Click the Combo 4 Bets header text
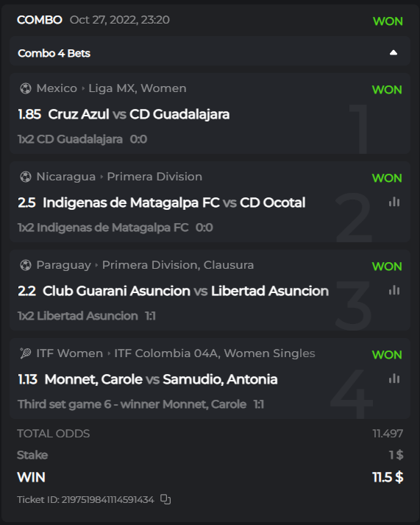 tap(54, 53)
